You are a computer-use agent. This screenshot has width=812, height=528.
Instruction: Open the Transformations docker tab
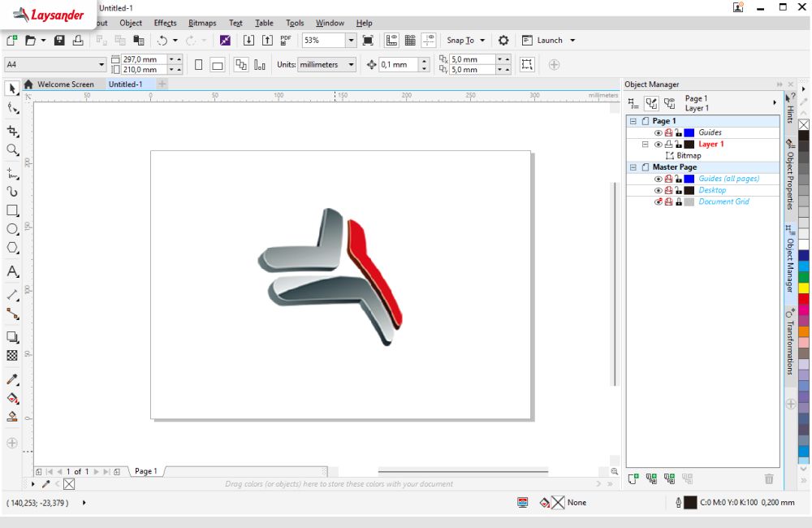tap(790, 341)
